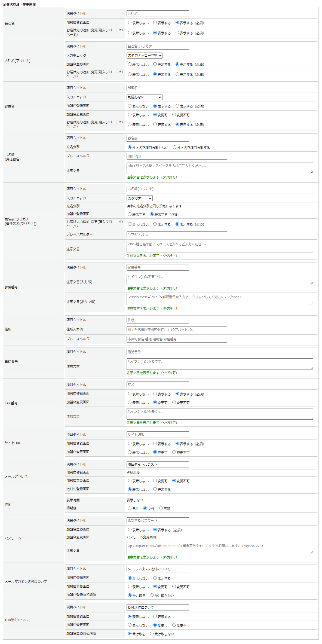Choose 表示する for メールアドレス 送付先登録画面
The height and width of the screenshot is (644, 322).
155,489
